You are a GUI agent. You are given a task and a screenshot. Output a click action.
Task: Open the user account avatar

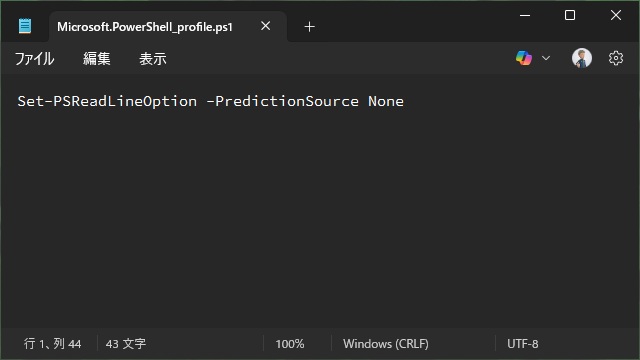(582, 58)
